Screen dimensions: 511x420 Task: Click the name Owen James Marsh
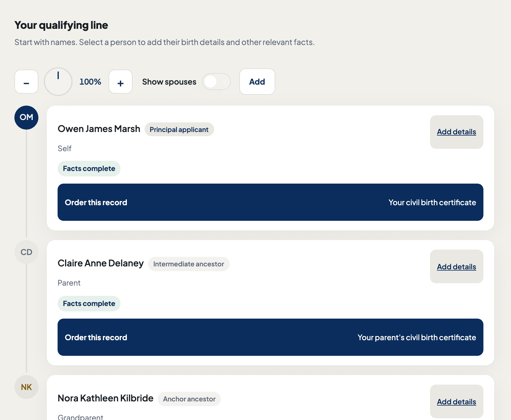(x=99, y=129)
